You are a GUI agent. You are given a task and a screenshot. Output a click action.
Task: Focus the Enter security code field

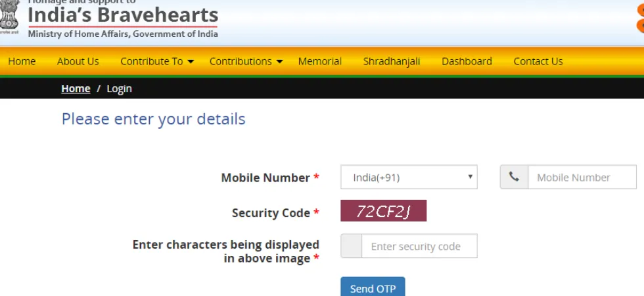pyautogui.click(x=419, y=246)
